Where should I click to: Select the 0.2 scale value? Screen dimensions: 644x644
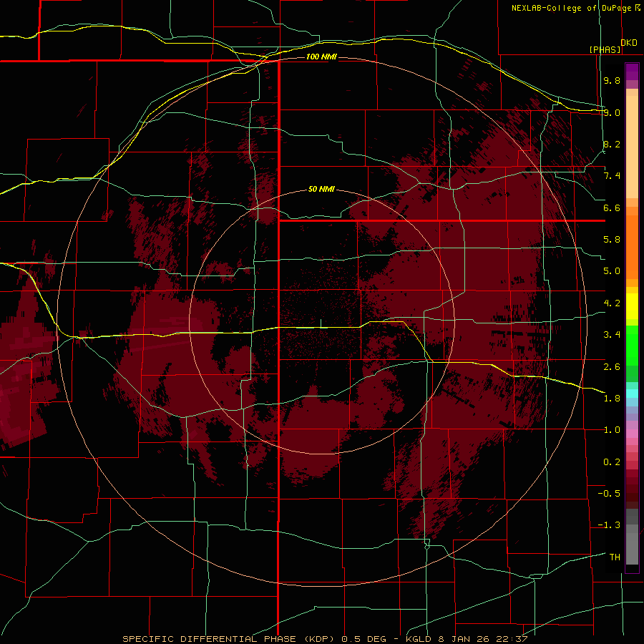click(x=612, y=462)
